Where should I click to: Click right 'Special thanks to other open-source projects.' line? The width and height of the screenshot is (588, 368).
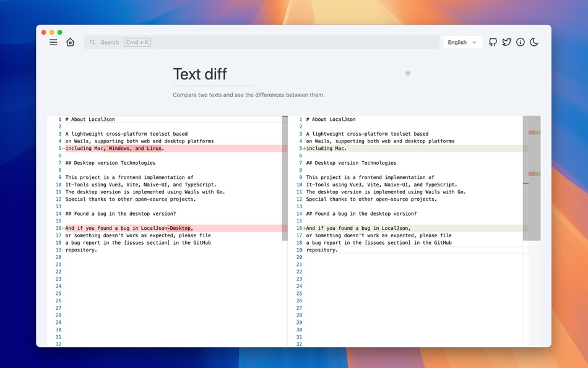tap(371, 199)
